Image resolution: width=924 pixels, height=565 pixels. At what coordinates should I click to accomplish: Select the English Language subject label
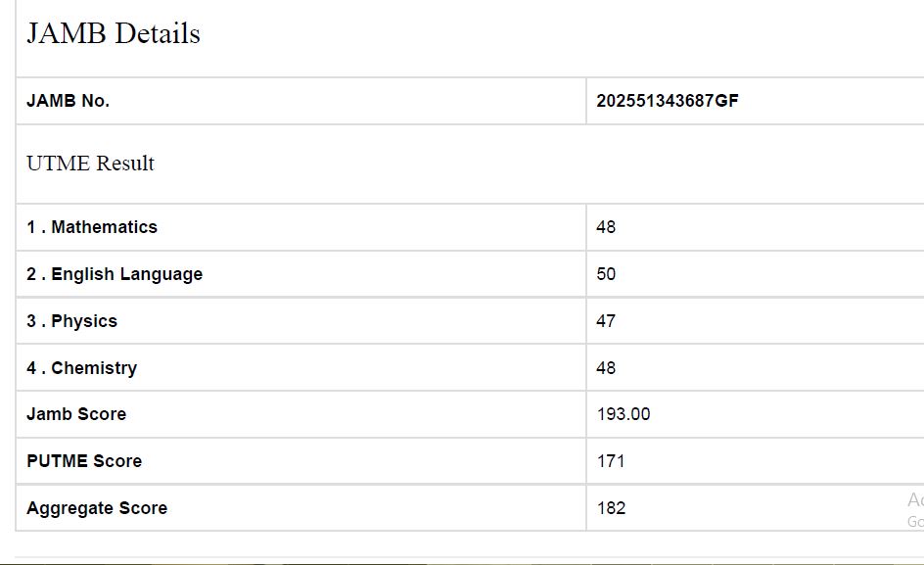126,274
